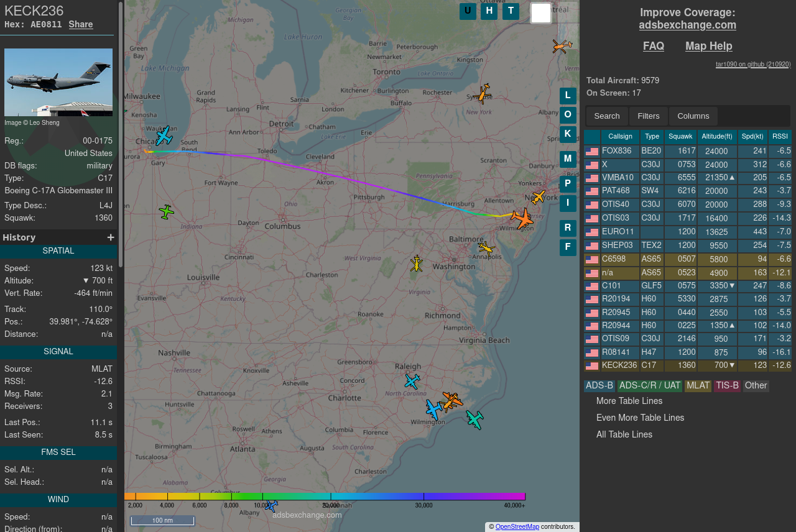Viewport: 796px width, 532px height.
Task: Select the EURO11 table row
Action: [x=688, y=232]
